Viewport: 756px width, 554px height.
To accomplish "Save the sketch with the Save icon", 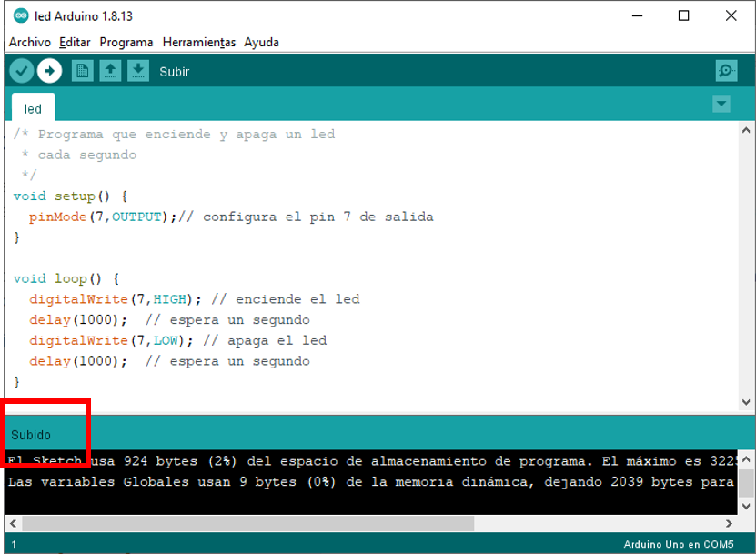I will [x=137, y=71].
